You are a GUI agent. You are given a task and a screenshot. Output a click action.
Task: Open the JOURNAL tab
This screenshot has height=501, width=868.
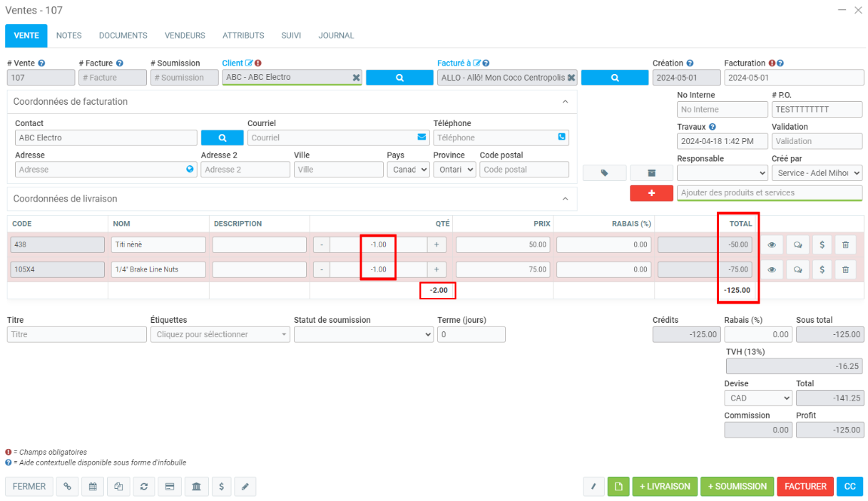coord(336,36)
